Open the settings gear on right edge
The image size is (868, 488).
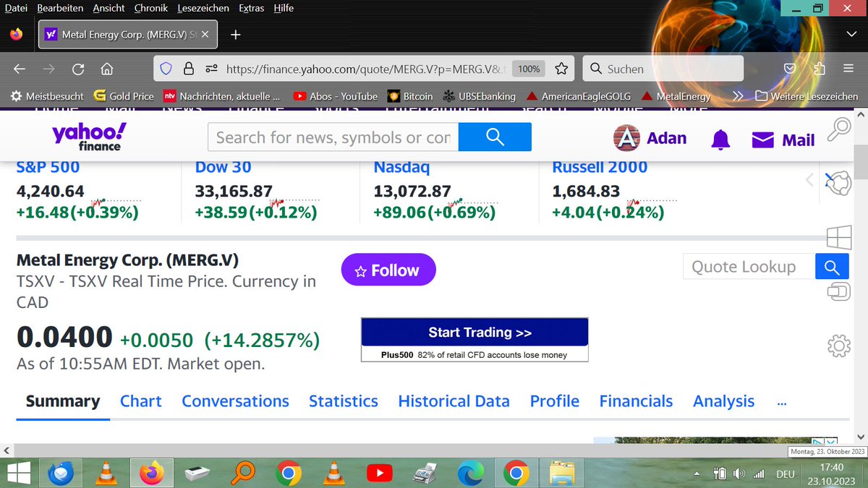coord(838,346)
